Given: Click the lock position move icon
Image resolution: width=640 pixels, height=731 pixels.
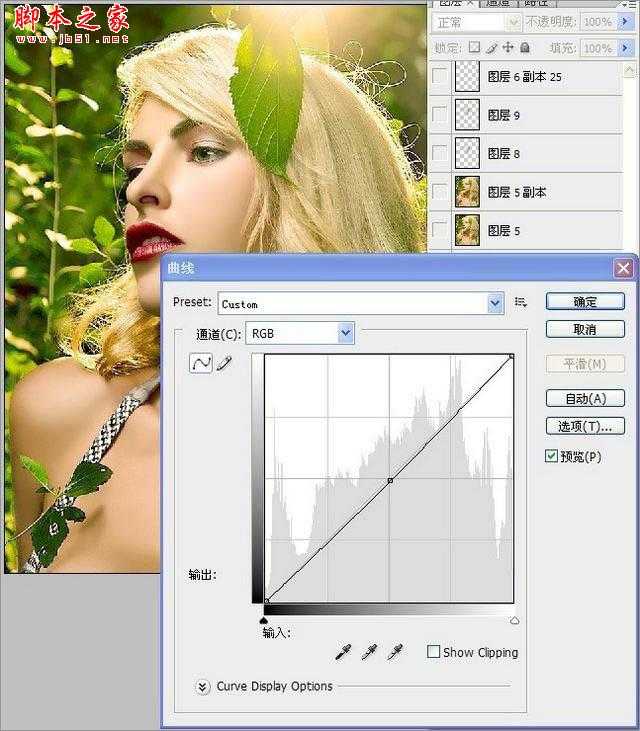Looking at the screenshot, I should [508, 47].
